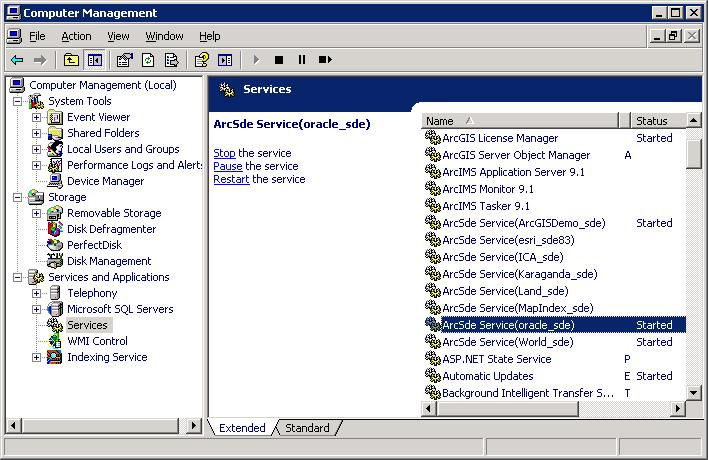This screenshot has width=708, height=460.
Task: Click the tree pane horizontal scroll right arrow
Action: [x=194, y=425]
